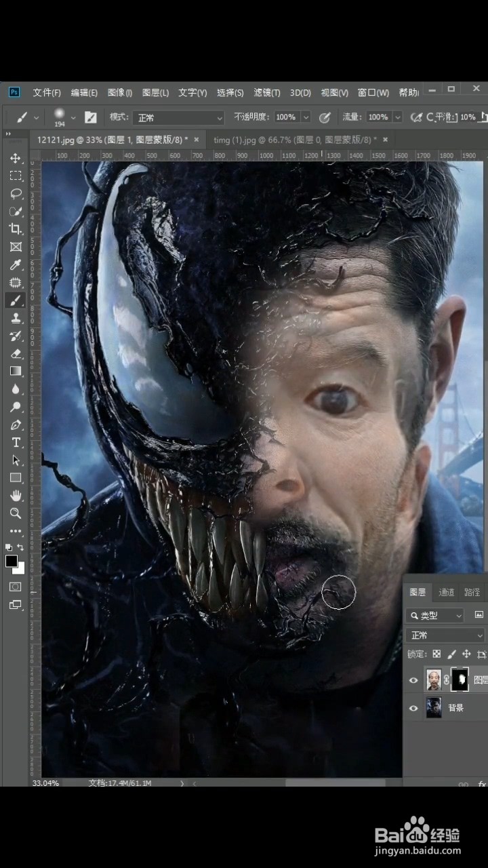Select the Eraser tool
This screenshot has height=868, width=488.
click(x=16, y=353)
